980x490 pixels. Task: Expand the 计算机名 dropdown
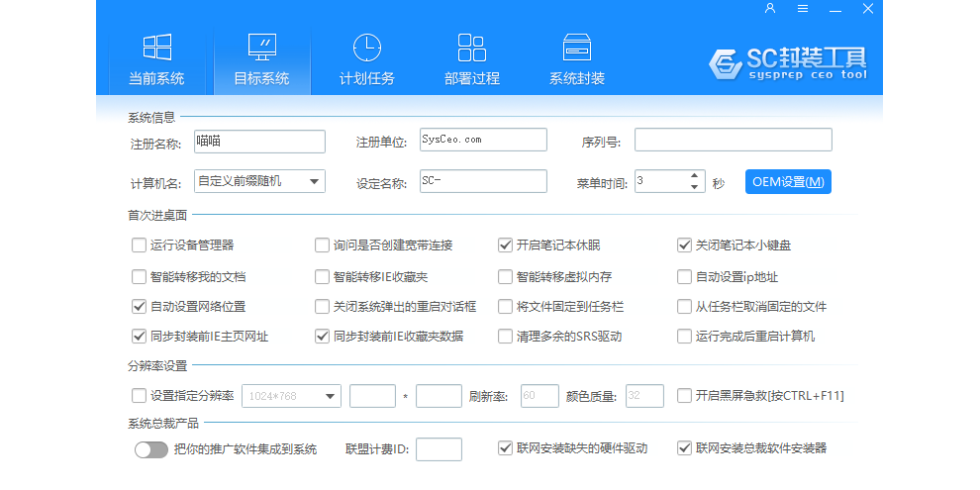point(314,181)
